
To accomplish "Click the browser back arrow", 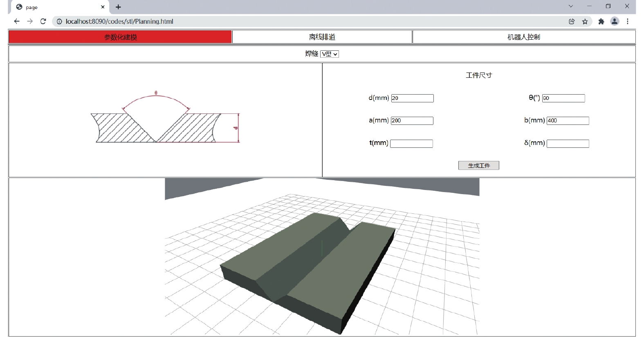I will (16, 21).
